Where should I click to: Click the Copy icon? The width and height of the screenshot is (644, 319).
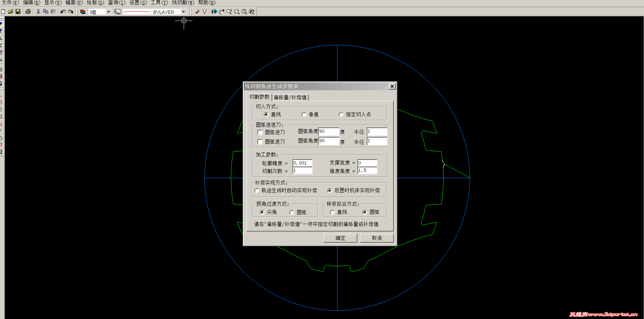[46, 11]
